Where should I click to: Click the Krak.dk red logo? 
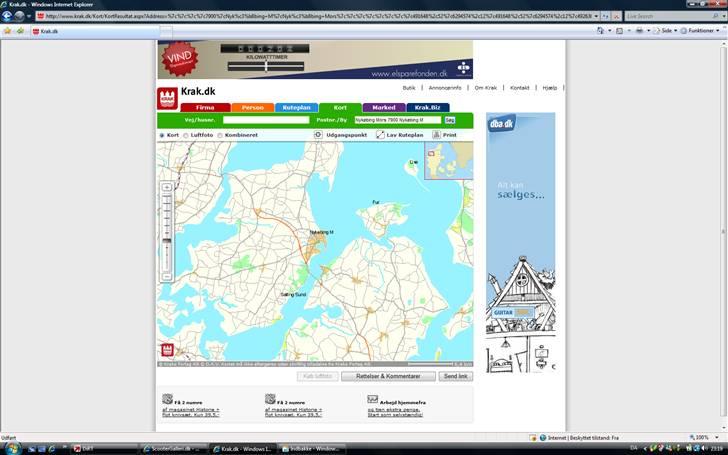point(167,96)
